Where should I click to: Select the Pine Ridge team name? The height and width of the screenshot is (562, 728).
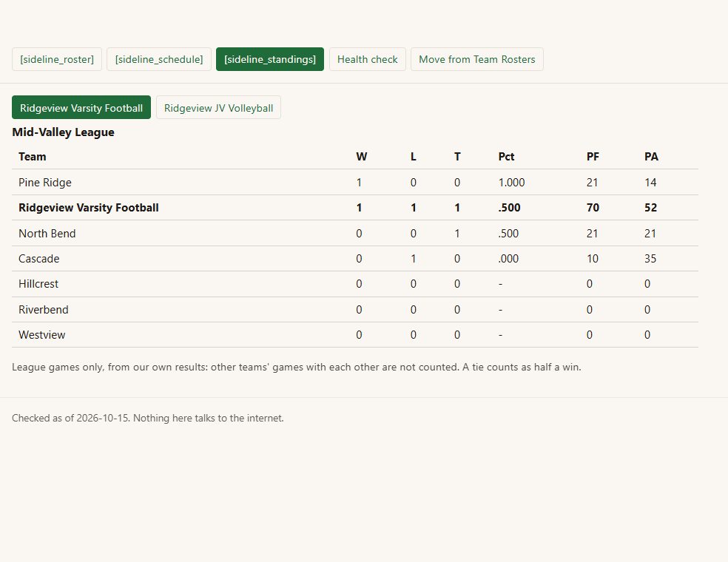45,183
